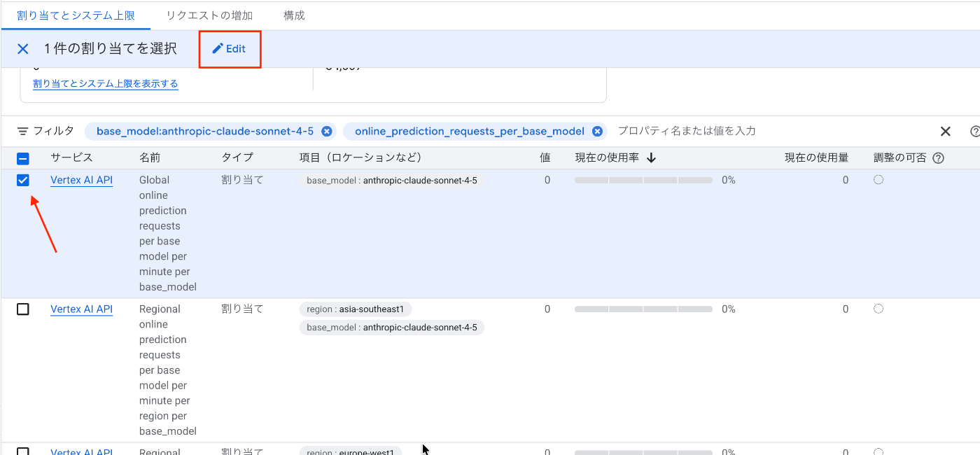
Task: Switch to 割り当てとシステム上限 tab
Action: 76,15
